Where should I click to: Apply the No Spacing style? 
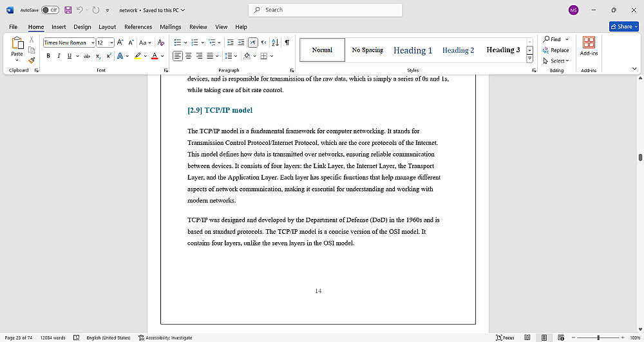coord(367,50)
